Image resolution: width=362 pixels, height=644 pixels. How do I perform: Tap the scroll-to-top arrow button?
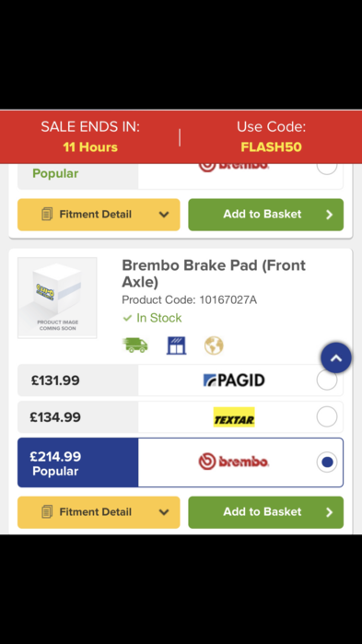pos(336,357)
